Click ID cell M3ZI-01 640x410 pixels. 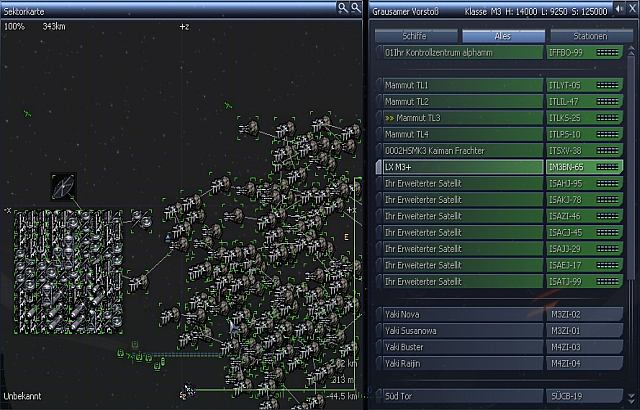(x=584, y=330)
